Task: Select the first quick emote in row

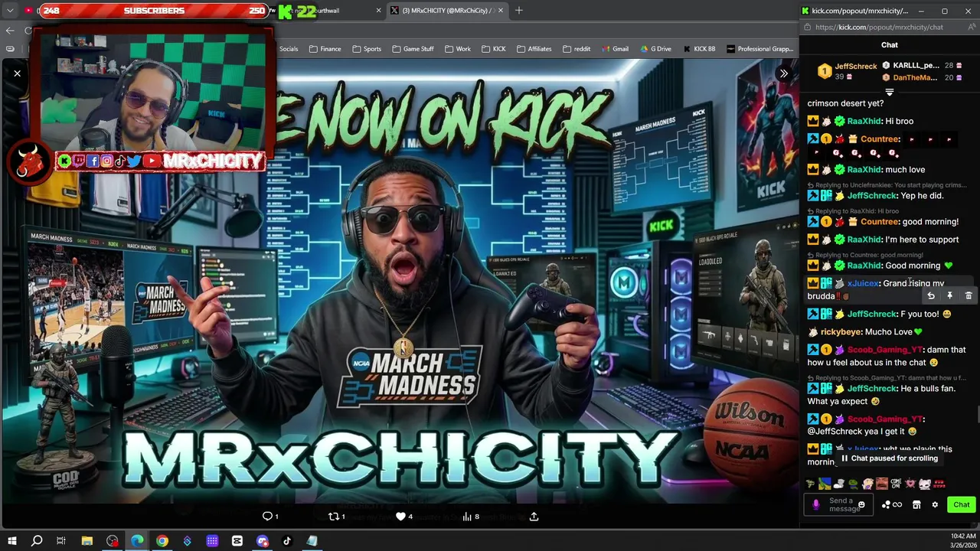Action: pos(811,484)
